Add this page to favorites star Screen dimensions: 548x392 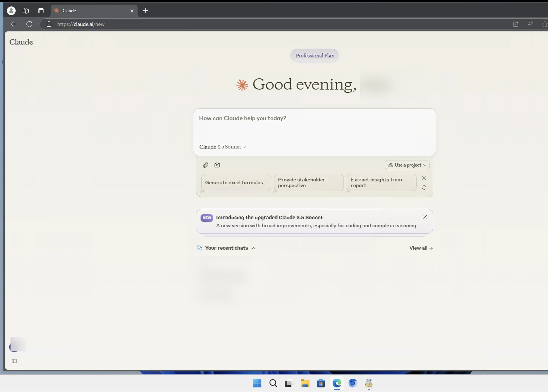pyautogui.click(x=545, y=24)
